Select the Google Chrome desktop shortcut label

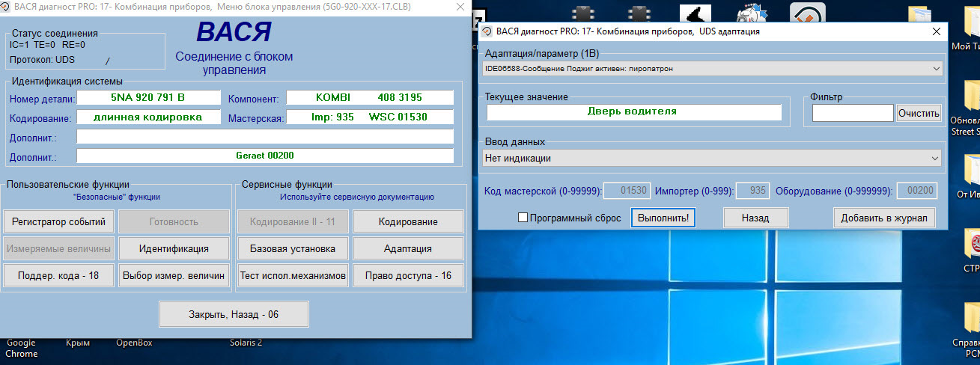pyautogui.click(x=21, y=349)
